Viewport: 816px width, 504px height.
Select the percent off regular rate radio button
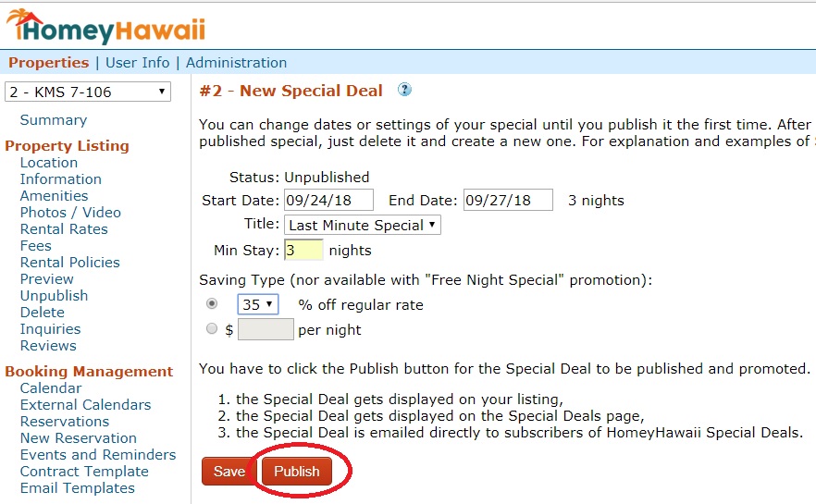point(212,303)
